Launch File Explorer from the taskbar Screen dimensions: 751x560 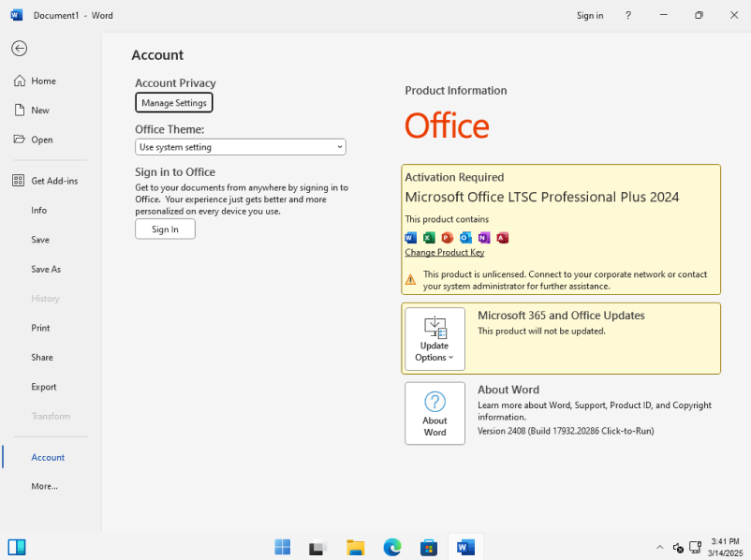356,547
